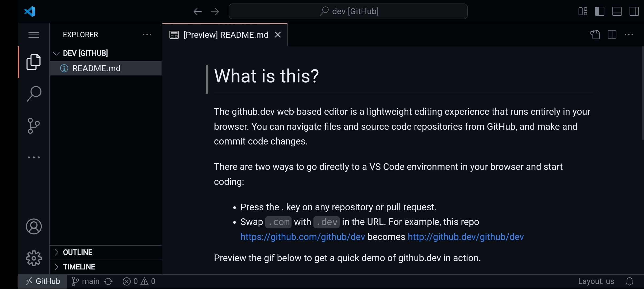Click the GitHub remote indicator in status bar
The image size is (644, 289).
[43, 282]
